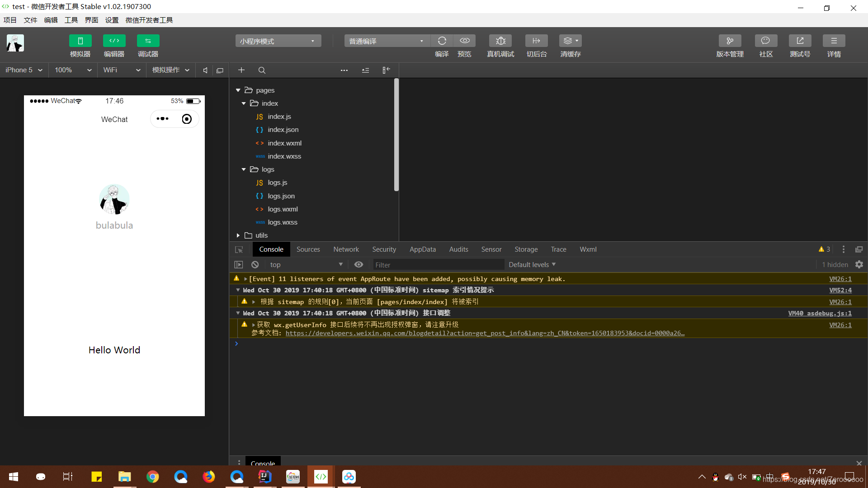Screen dimensions: 868x488
Task: Open version management (版本管理)
Action: [730, 41]
